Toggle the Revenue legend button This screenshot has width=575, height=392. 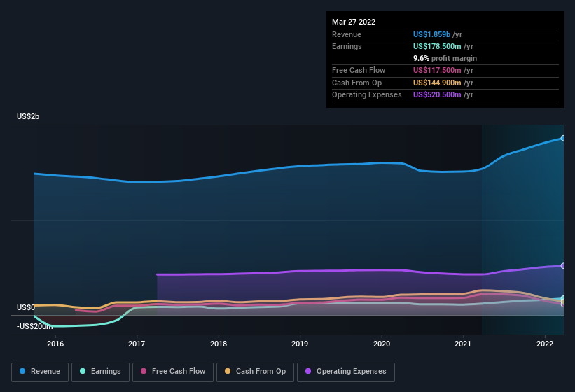40,372
